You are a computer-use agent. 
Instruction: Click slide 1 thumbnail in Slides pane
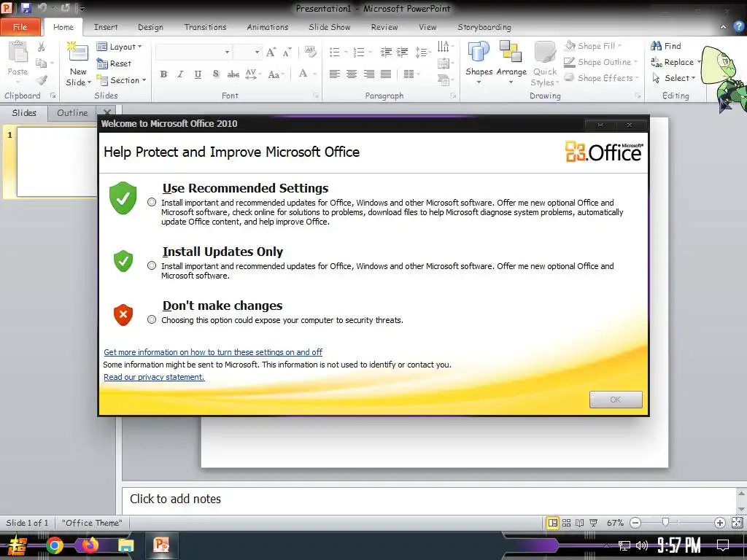57,162
